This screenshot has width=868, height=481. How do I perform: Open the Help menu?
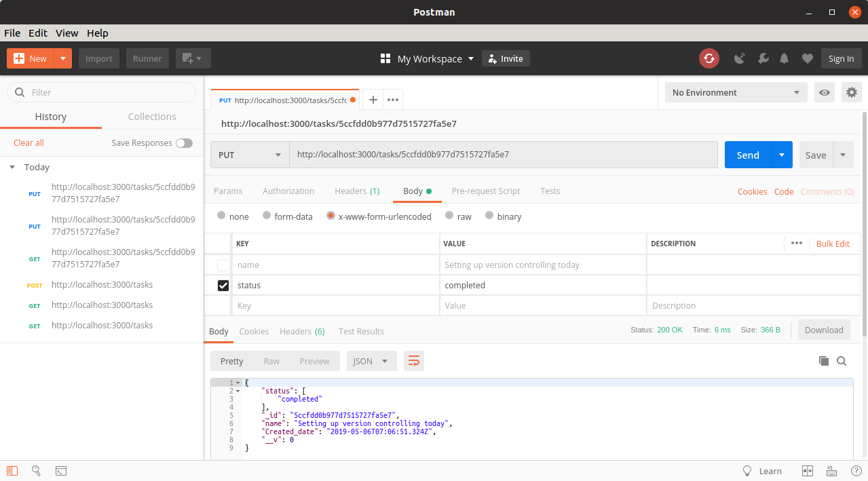click(98, 33)
